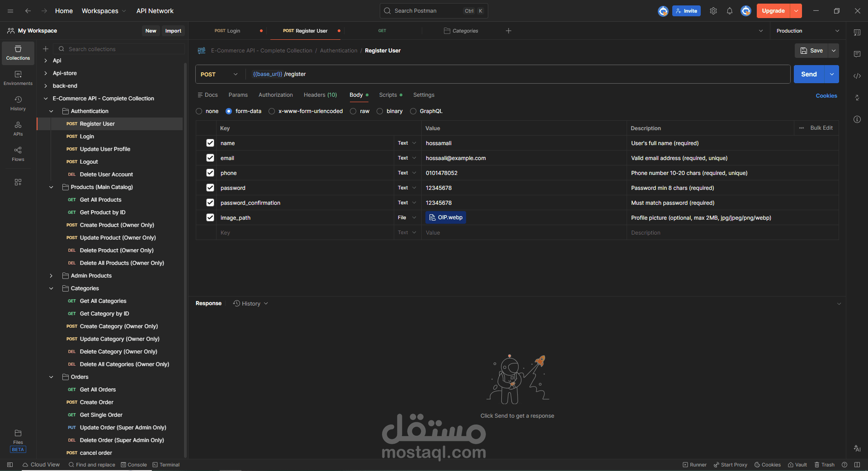Switch to the Authorization tab
The image size is (868, 471).
[x=276, y=95]
